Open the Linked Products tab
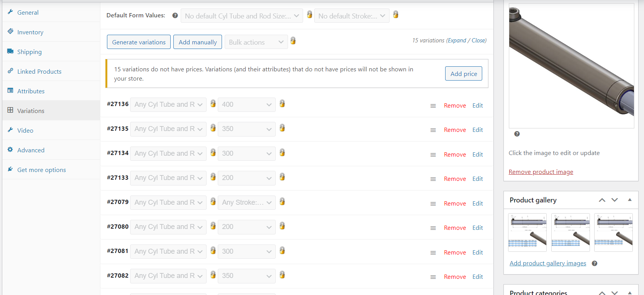 (51, 71)
